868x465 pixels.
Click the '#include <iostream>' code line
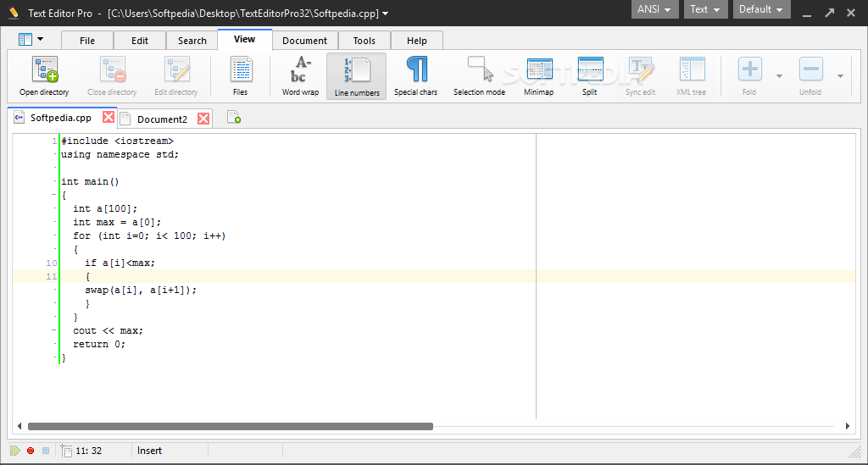point(117,141)
